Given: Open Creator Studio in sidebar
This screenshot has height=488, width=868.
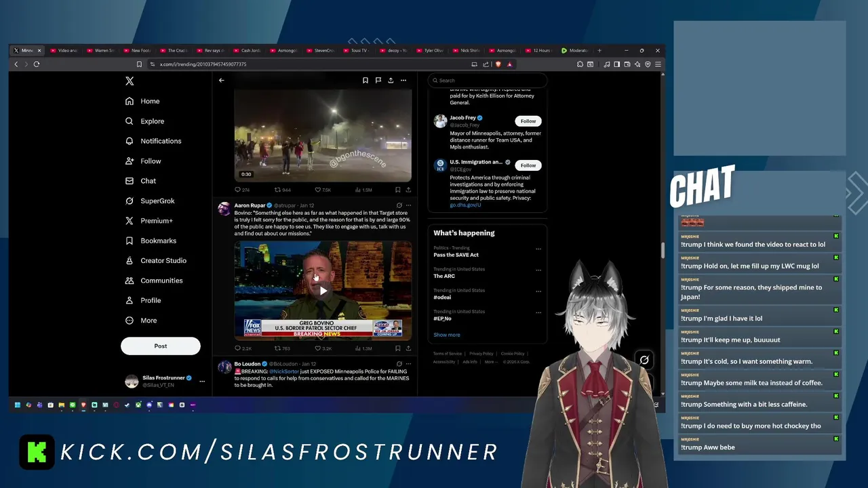Looking at the screenshot, I should [156, 261].
